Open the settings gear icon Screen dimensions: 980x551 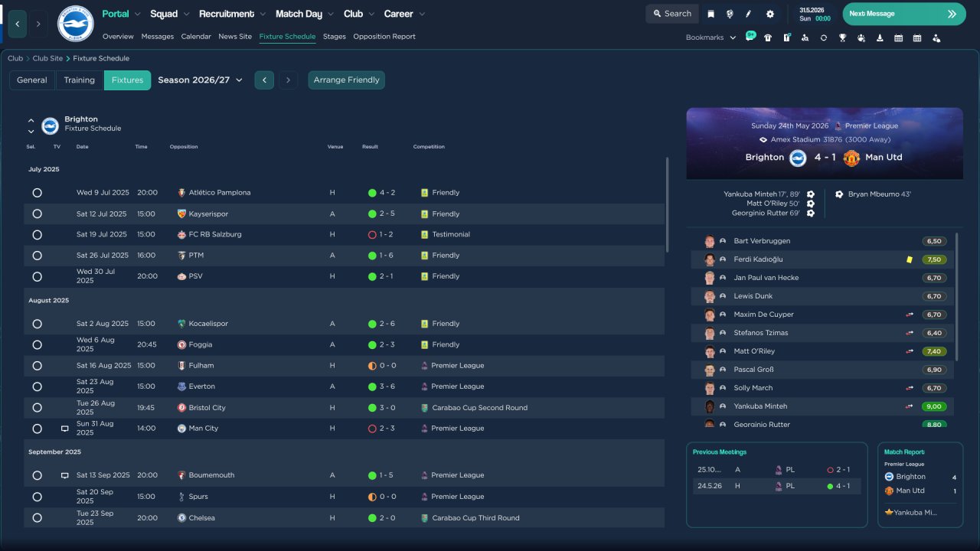pyautogui.click(x=770, y=14)
